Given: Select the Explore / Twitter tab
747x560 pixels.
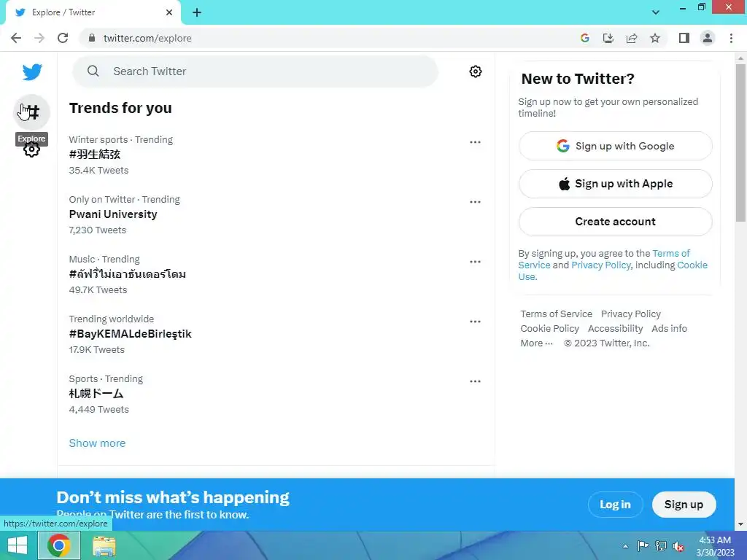Looking at the screenshot, I should pyautogui.click(x=93, y=12).
